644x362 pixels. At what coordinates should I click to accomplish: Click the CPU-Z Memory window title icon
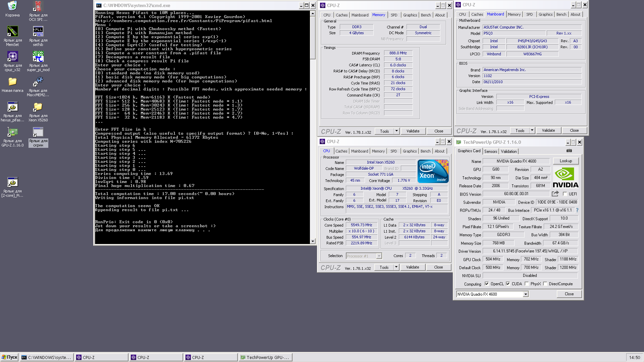323,5
